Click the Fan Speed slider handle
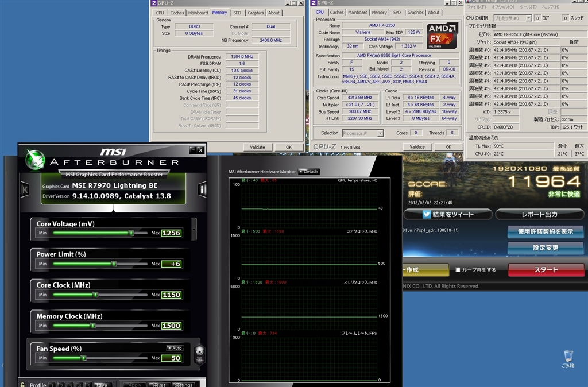 click(84, 358)
